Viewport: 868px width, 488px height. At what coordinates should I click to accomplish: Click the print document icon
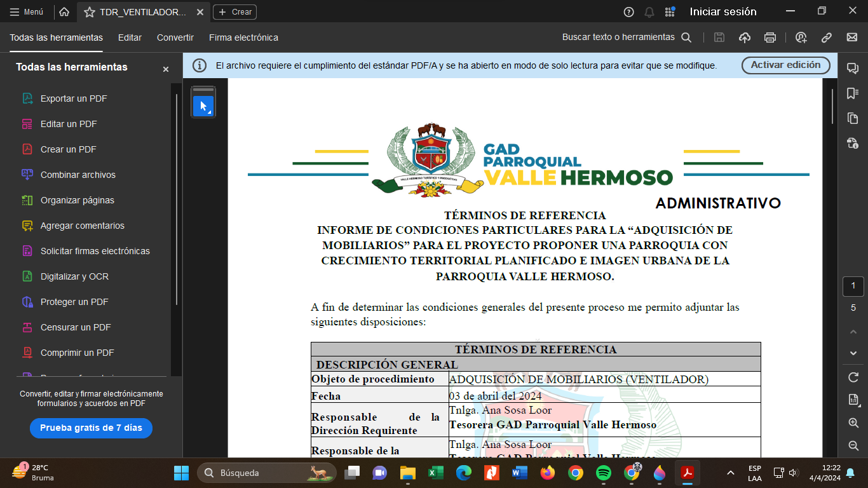click(x=770, y=37)
